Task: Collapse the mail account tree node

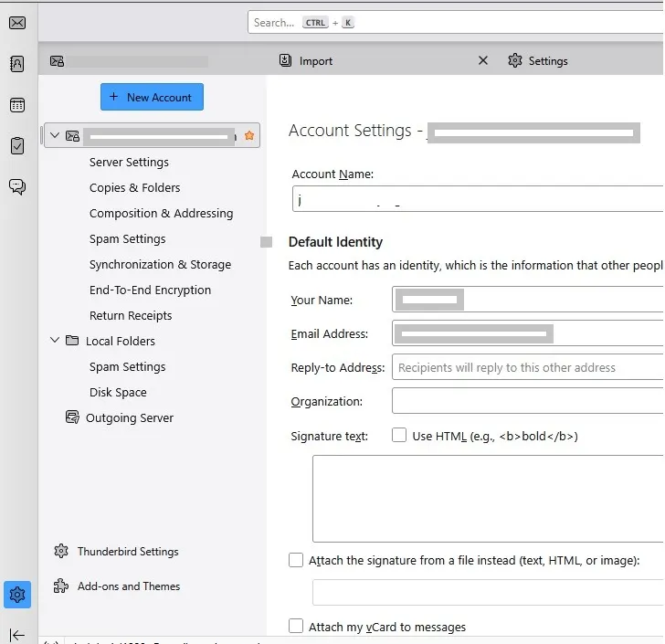Action: click(54, 135)
